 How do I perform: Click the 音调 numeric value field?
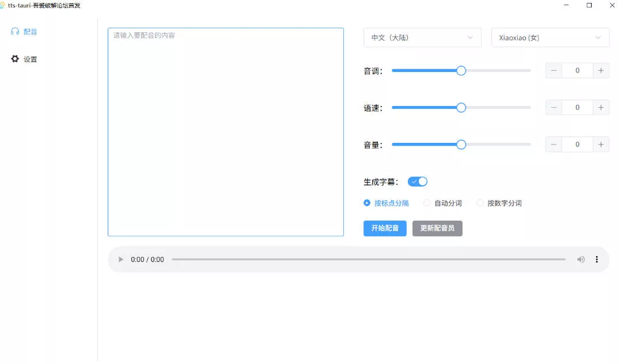[577, 70]
